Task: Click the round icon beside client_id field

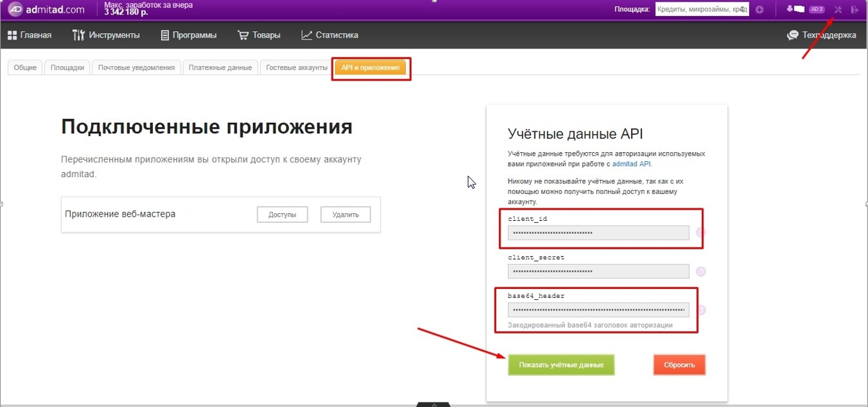Action: [x=701, y=233]
